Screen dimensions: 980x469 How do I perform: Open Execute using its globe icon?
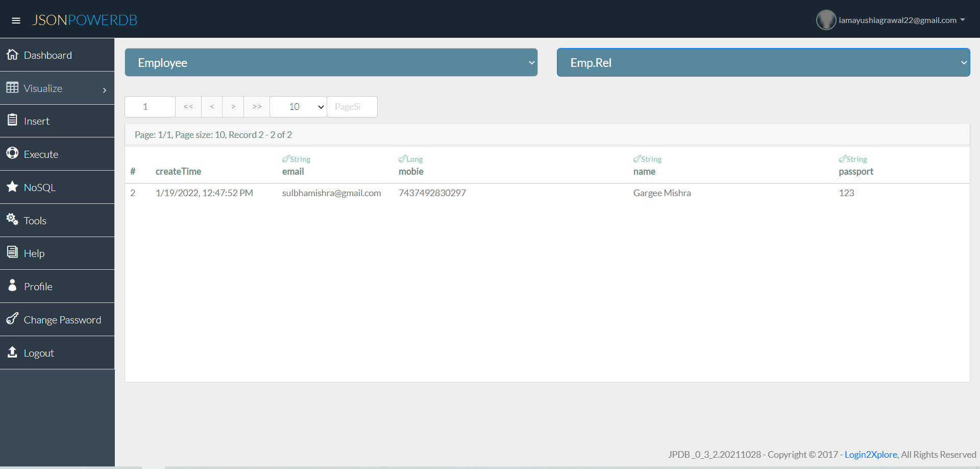12,154
